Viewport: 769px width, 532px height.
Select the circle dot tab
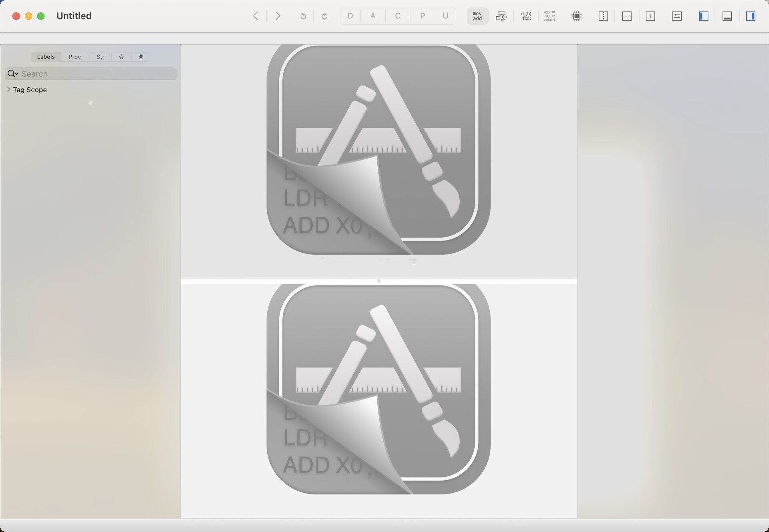141,57
